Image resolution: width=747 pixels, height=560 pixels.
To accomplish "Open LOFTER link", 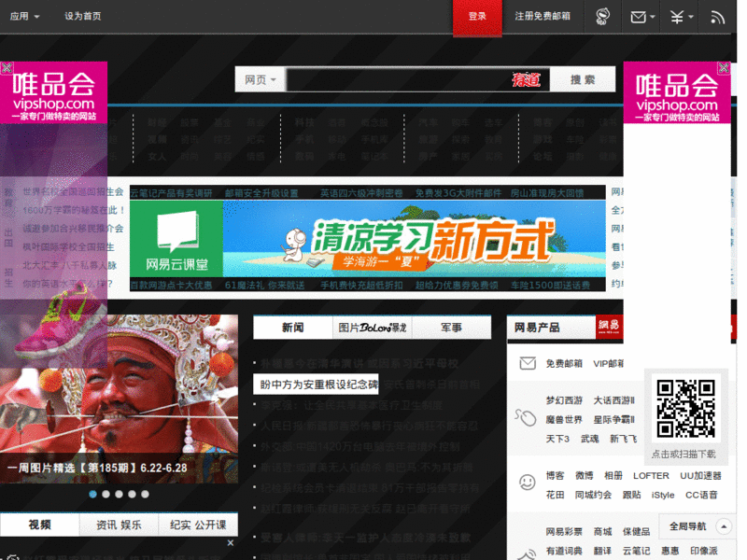I will tap(651, 475).
